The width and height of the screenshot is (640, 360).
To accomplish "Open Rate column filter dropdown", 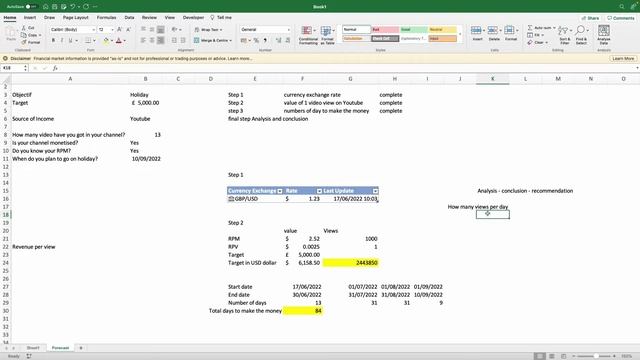I will click(x=319, y=191).
